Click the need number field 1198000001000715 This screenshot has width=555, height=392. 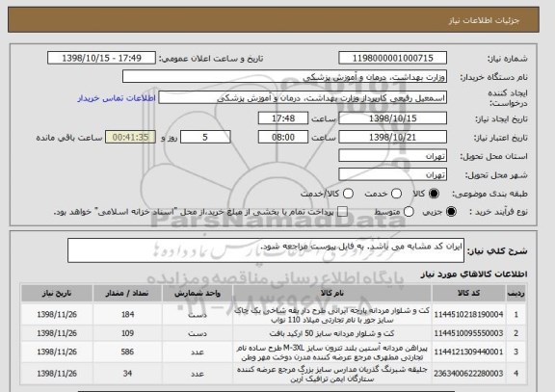(x=392, y=58)
